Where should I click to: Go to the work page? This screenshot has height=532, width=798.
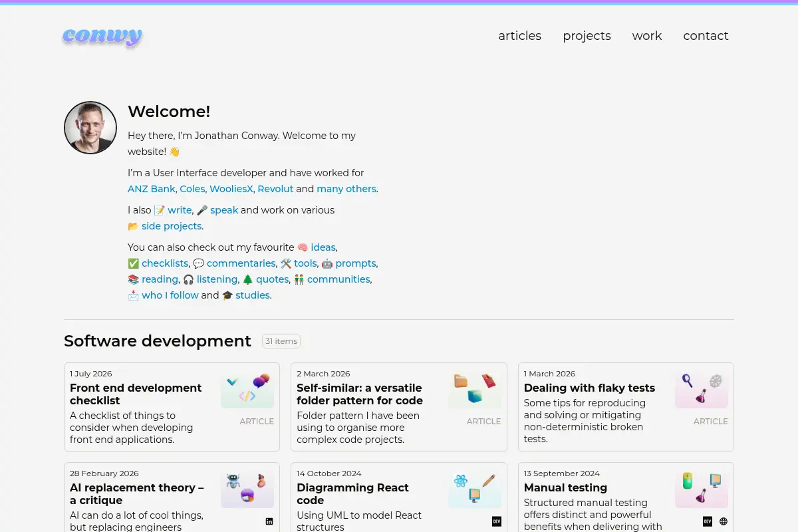coord(647,36)
